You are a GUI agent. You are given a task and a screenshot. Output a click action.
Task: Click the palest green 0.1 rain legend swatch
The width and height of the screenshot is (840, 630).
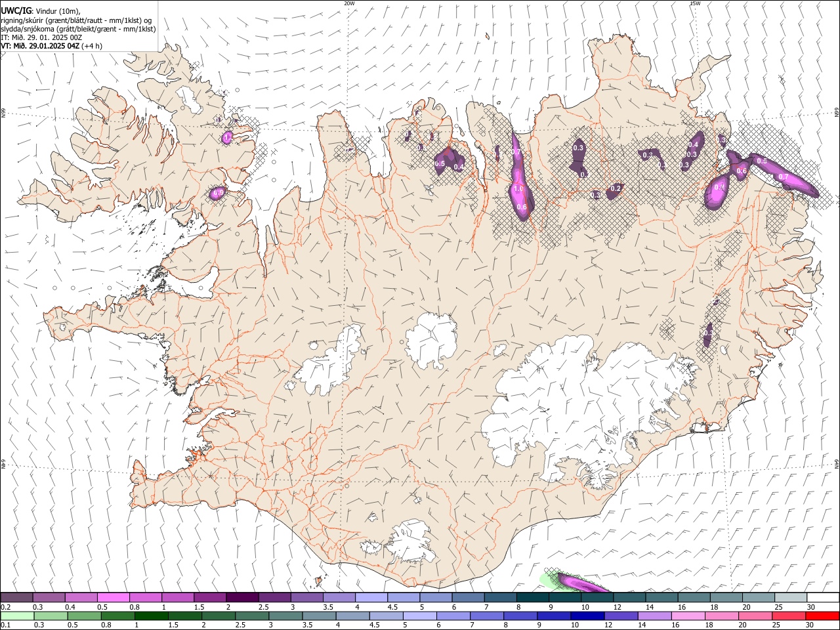click(x=16, y=616)
